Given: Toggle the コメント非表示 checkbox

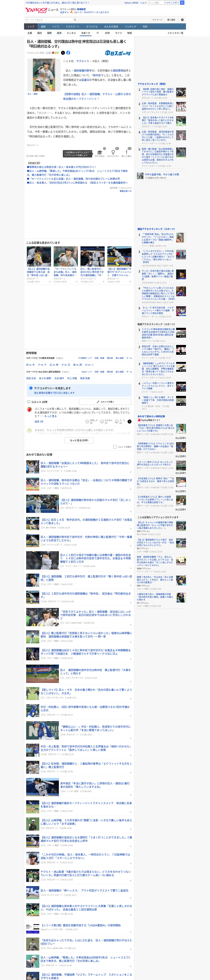Looking at the screenshot, I should coord(115,447).
